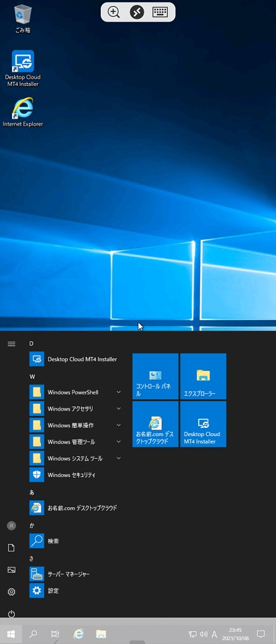Expand the Windows 管理ツール chevron
Viewport: 276px width, 644px height.
[118, 442]
